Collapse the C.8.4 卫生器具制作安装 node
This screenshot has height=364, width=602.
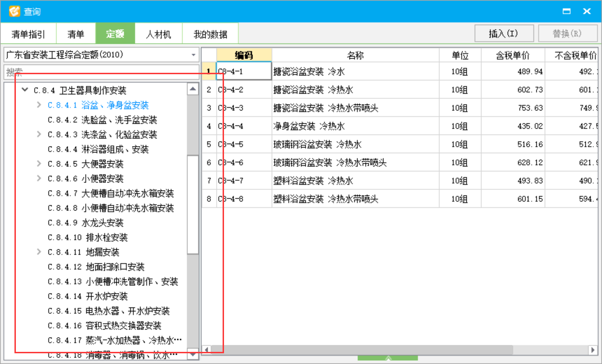click(x=25, y=90)
